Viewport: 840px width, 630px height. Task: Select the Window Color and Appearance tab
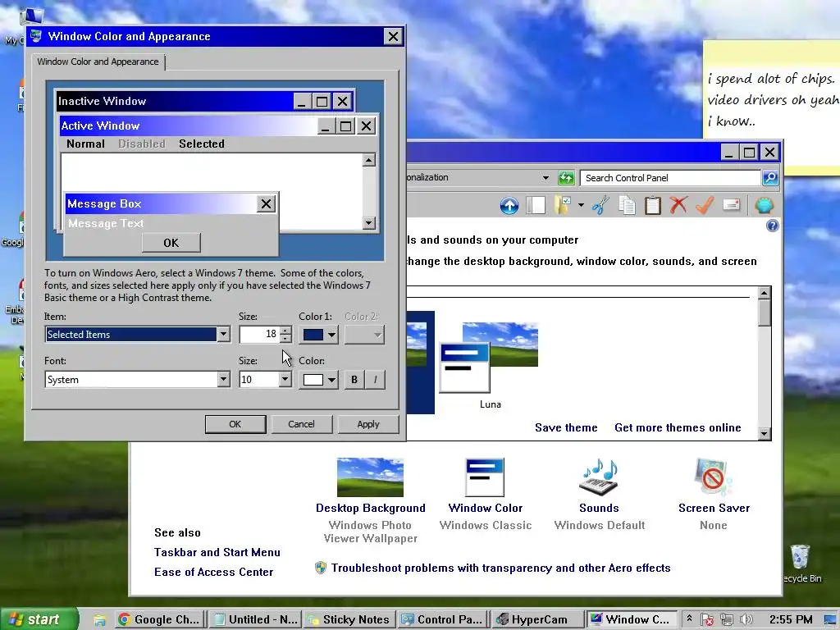98,62
